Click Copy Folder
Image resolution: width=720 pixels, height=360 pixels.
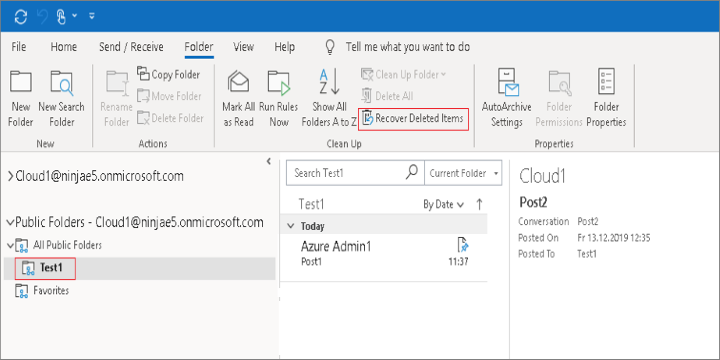pyautogui.click(x=169, y=74)
